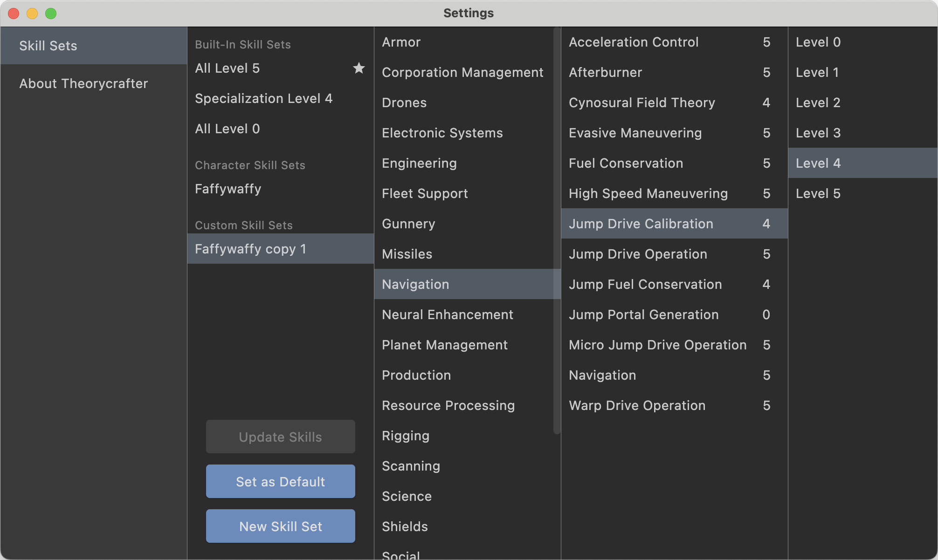Set the skill to Level 5
Viewport: 938px width, 560px height.
tap(818, 193)
